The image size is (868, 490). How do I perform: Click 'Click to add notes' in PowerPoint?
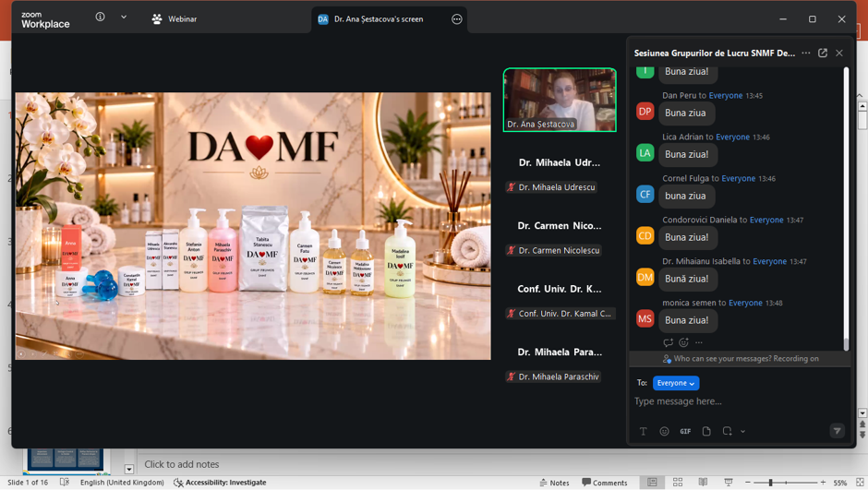(x=182, y=464)
